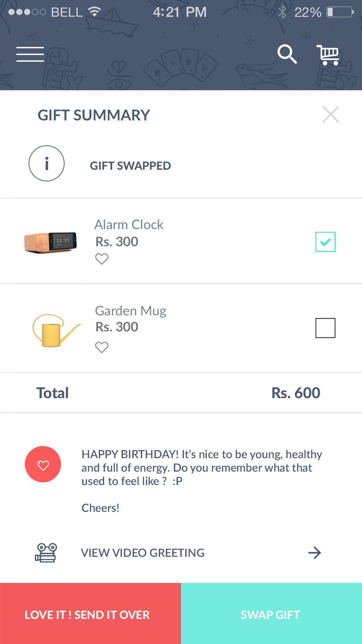Select the Alarm Clock item name
The width and height of the screenshot is (362, 644).
tap(129, 225)
